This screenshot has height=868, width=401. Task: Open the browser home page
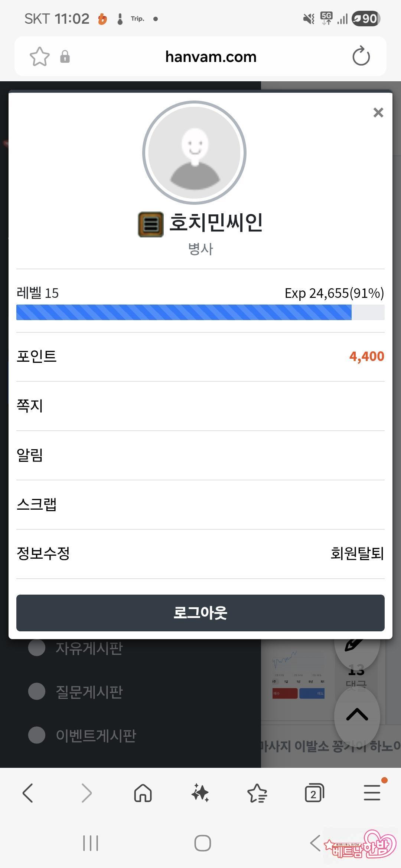click(143, 793)
